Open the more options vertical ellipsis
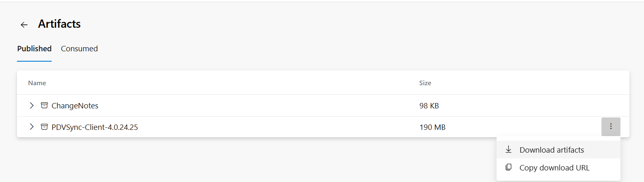 click(x=611, y=127)
